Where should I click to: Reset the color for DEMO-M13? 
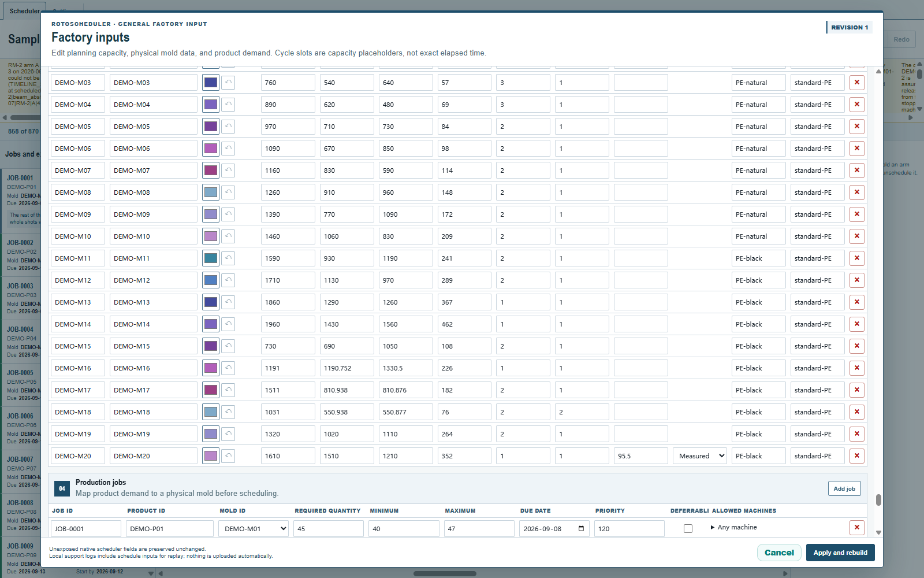point(228,302)
